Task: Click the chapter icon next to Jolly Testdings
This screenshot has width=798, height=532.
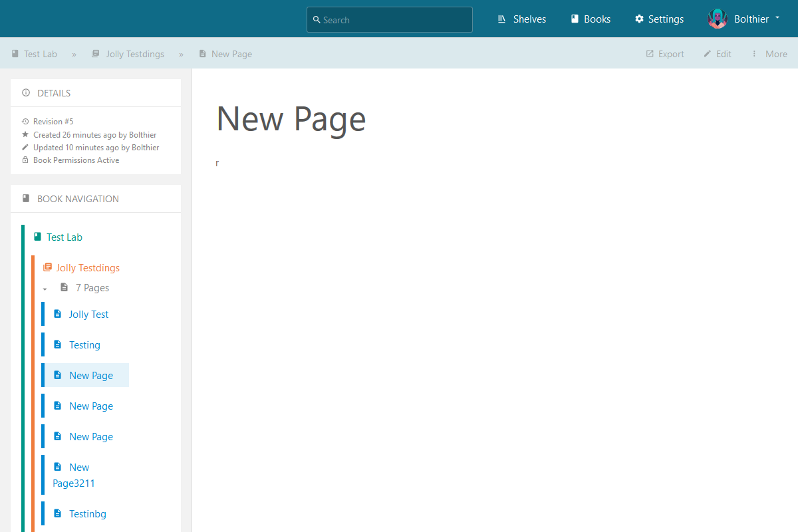Action: pos(47,267)
